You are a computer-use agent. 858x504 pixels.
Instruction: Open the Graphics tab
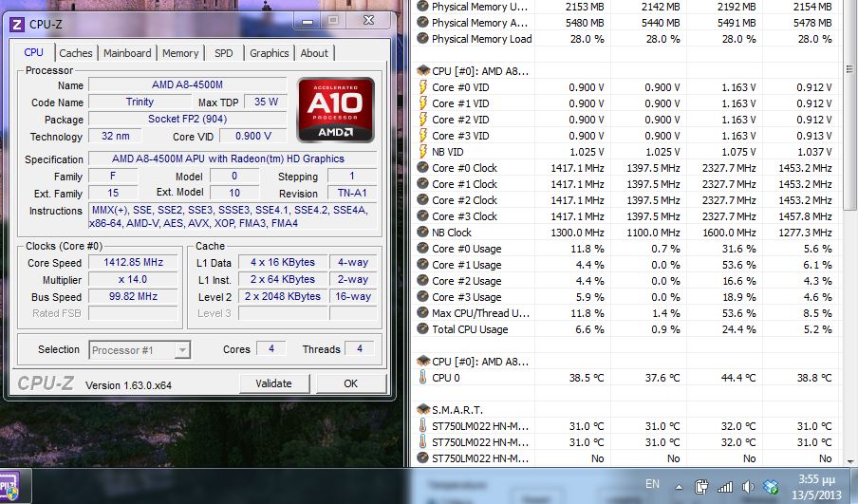pos(270,53)
